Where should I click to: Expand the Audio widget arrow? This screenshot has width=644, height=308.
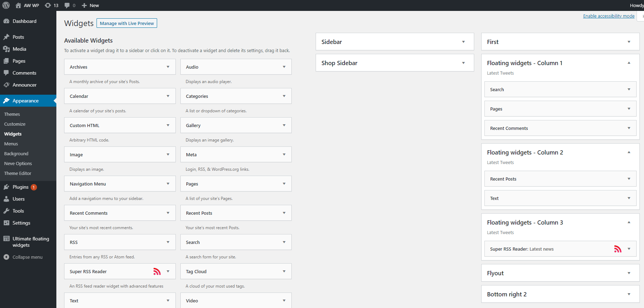[284, 67]
